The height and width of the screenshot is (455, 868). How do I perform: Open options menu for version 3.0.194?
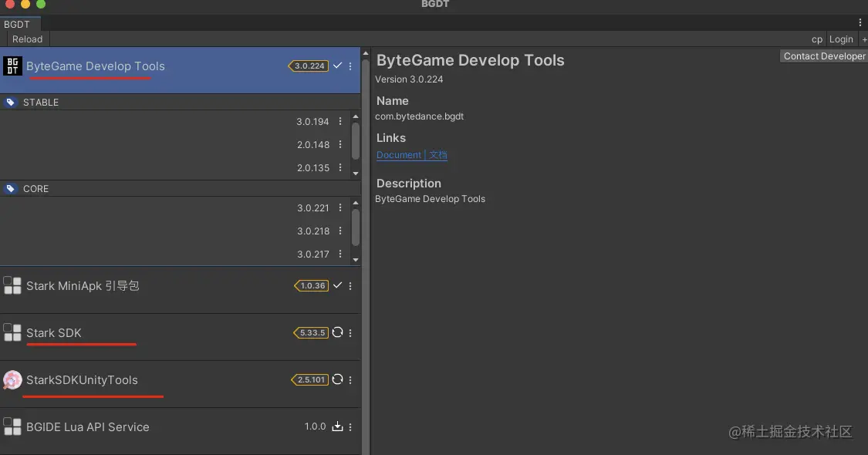pyautogui.click(x=340, y=121)
